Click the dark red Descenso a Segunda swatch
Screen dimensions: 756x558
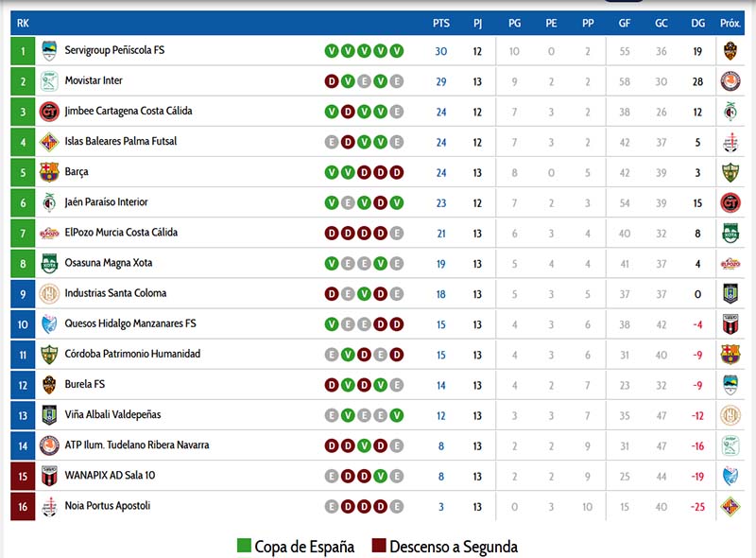pyautogui.click(x=379, y=546)
